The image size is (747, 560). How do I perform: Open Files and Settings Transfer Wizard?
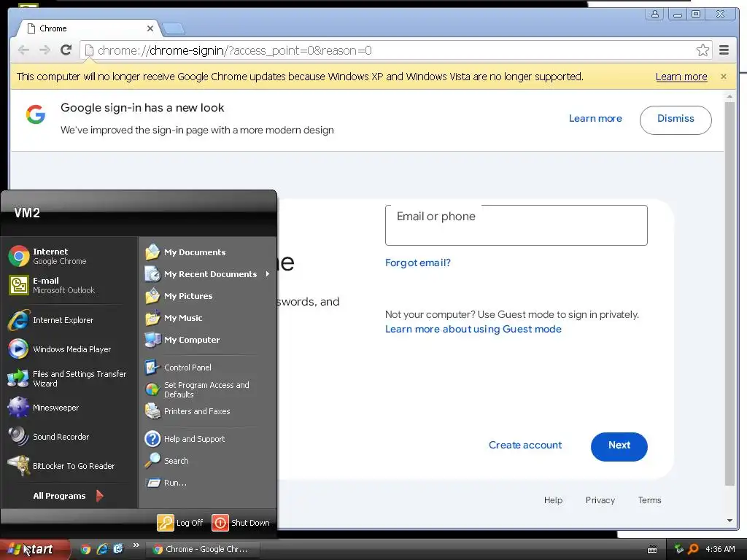(66, 378)
